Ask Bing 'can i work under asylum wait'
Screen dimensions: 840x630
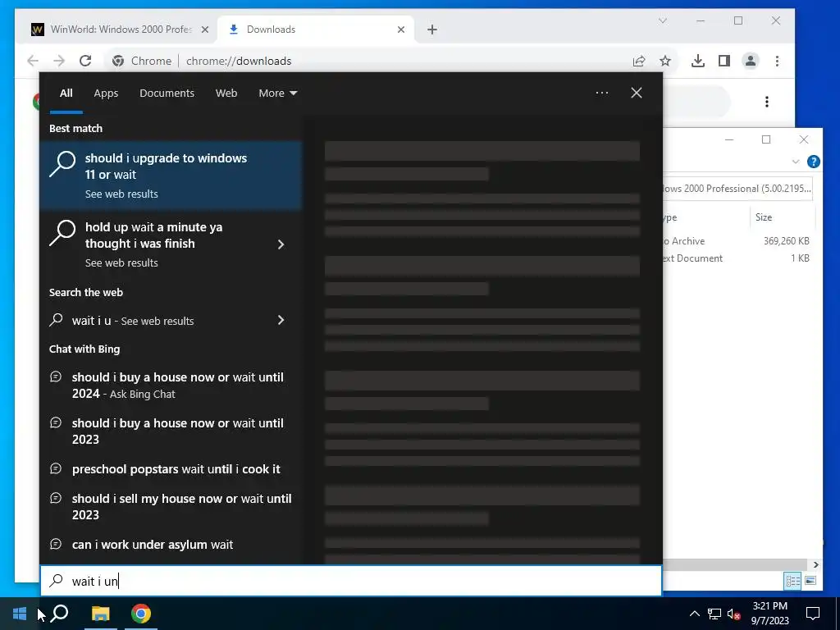click(171, 545)
